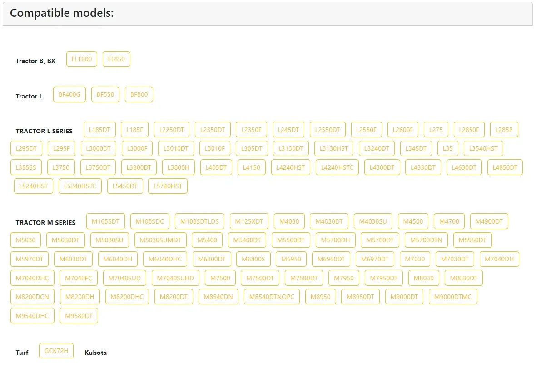Select the L2350DT model tag
536x392 pixels.
click(x=213, y=130)
